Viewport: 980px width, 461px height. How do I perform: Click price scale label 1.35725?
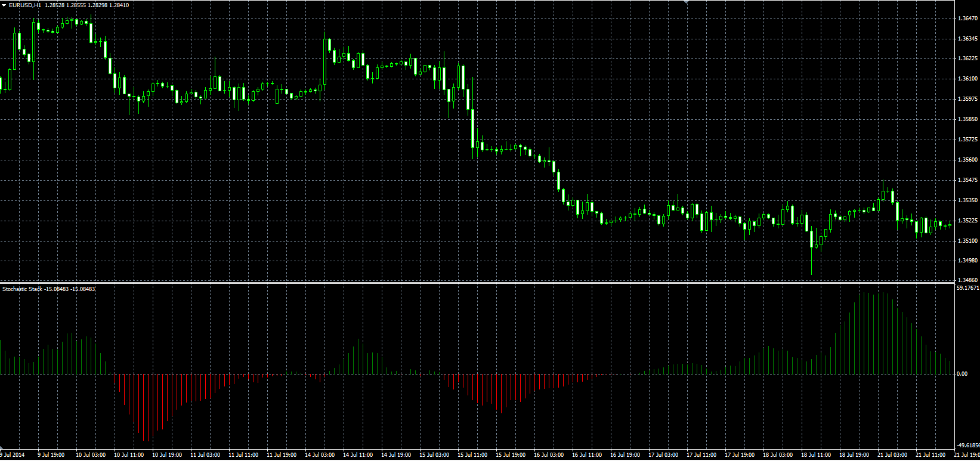967,140
